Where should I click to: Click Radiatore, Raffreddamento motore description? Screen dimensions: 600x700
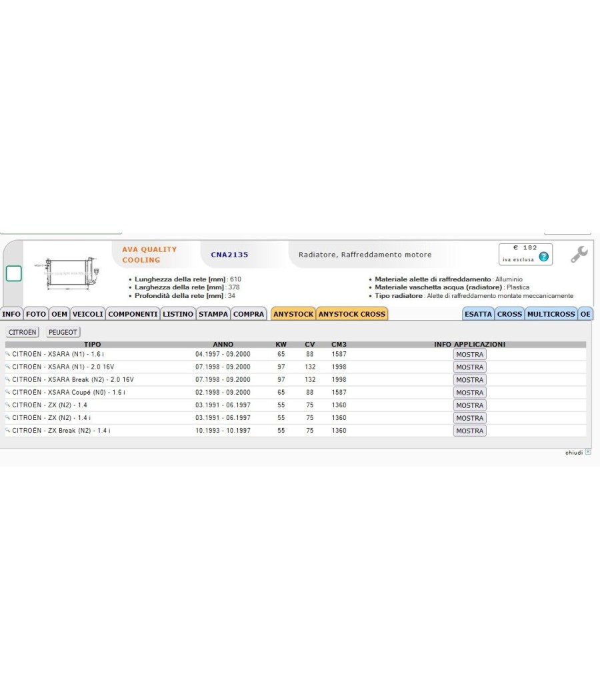click(365, 255)
